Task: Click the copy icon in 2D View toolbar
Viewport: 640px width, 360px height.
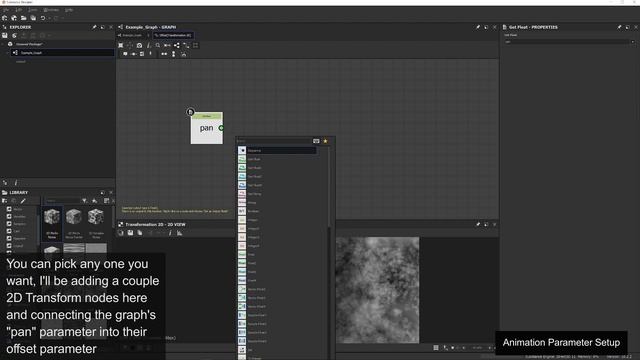Action: (140, 233)
